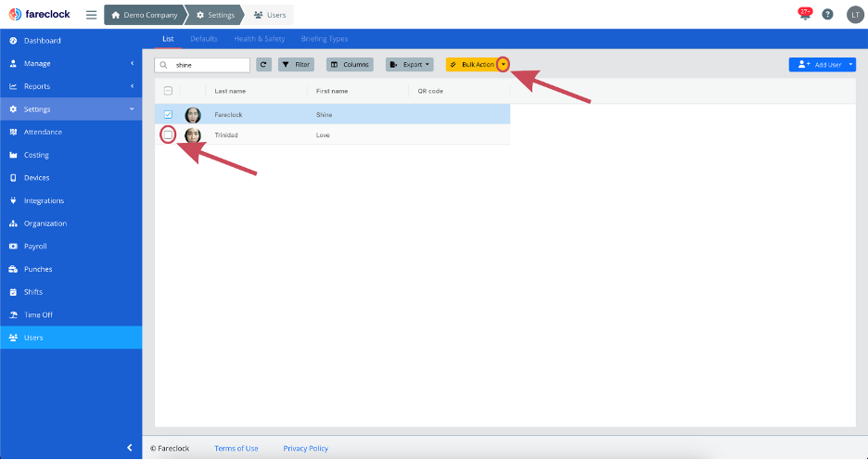This screenshot has width=868, height=460.
Task: Open the Bulk Action dropdown arrow
Action: click(503, 65)
